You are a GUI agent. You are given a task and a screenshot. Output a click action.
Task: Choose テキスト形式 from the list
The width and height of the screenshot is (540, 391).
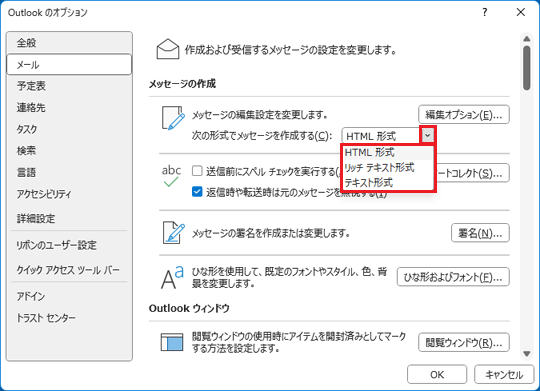pos(387,182)
